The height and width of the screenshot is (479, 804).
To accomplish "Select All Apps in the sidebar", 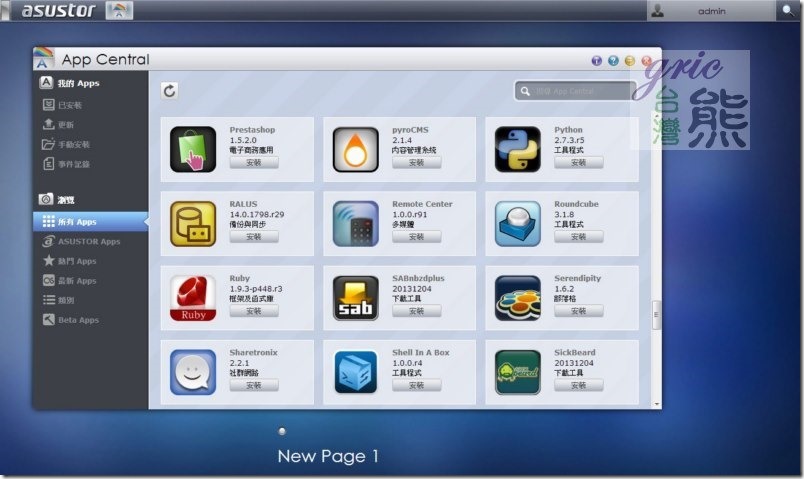I will [x=90, y=222].
